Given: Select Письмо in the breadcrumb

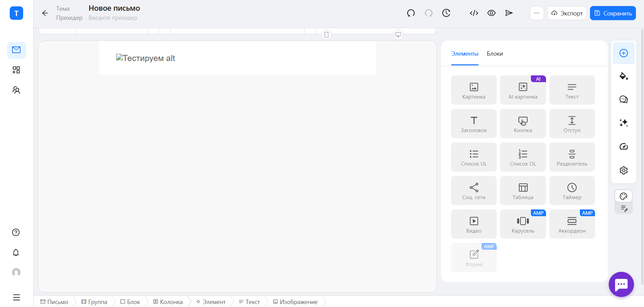Looking at the screenshot, I should (x=54, y=302).
